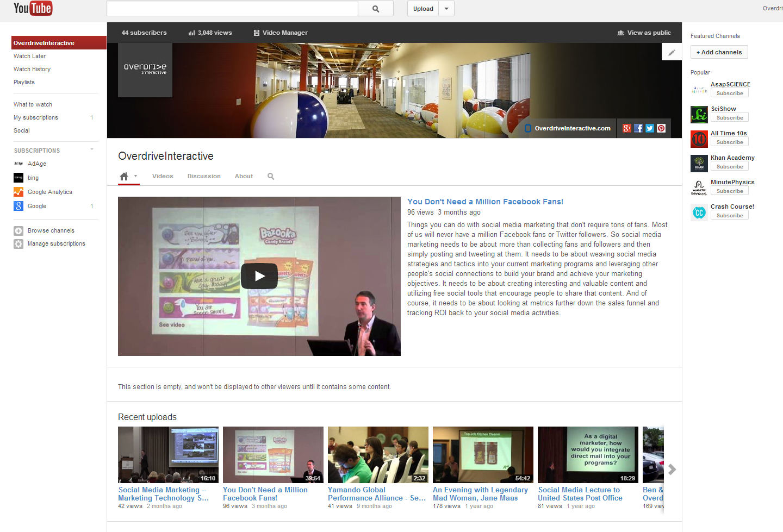Click the Khan Academy channel icon
Image resolution: width=783 pixels, height=532 pixels.
click(x=699, y=164)
